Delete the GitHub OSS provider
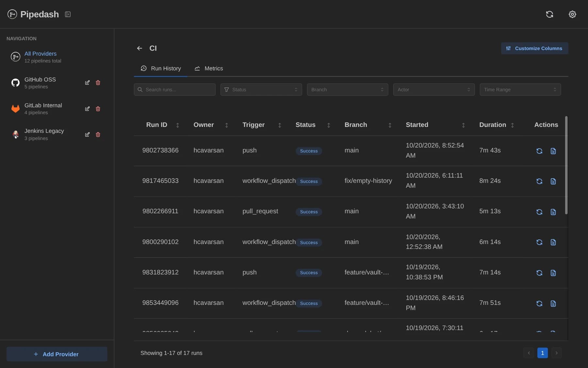Viewport: 588px width, 368px height. coord(98,83)
